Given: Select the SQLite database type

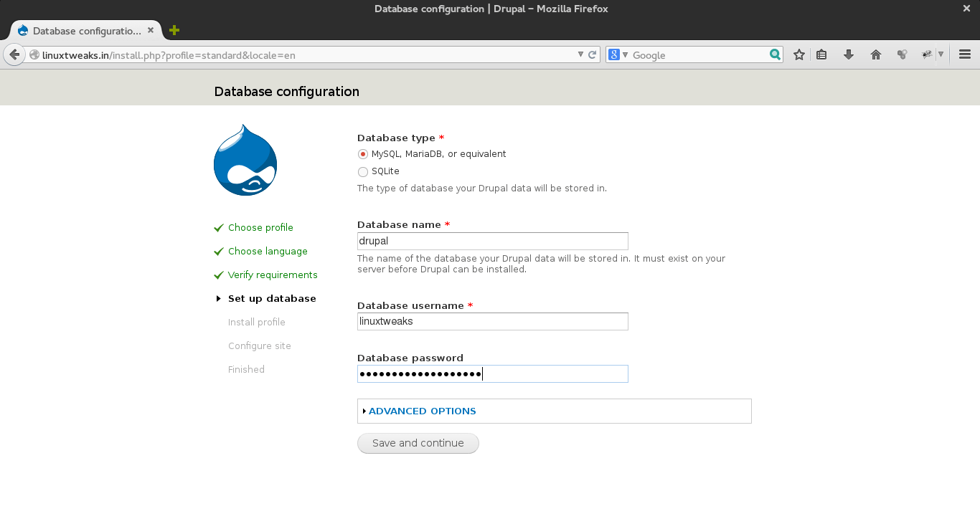Looking at the screenshot, I should coord(363,171).
